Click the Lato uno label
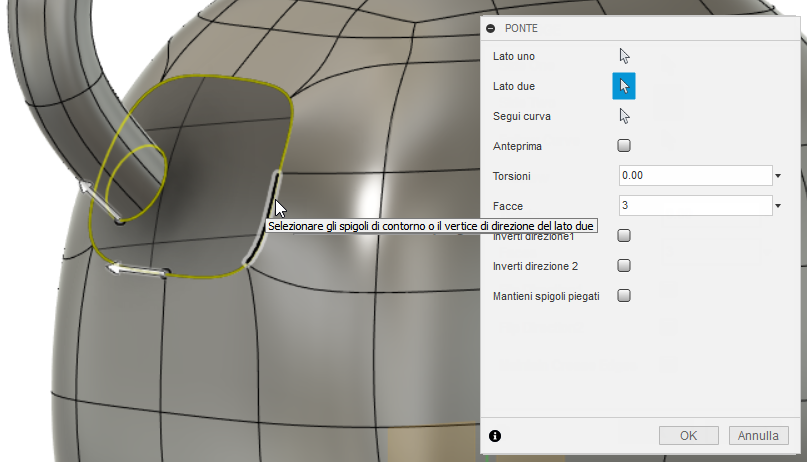Screen dimensions: 807x462 pos(514,56)
